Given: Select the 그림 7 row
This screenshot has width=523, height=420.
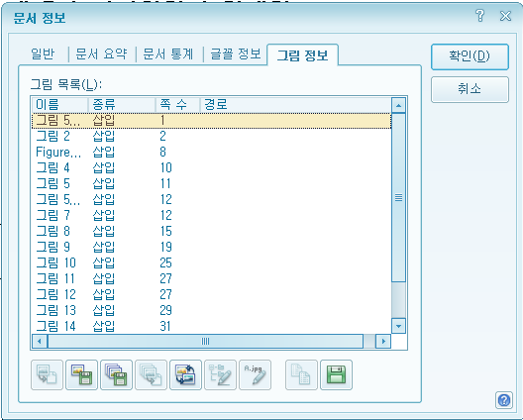Looking at the screenshot, I should (211, 216).
